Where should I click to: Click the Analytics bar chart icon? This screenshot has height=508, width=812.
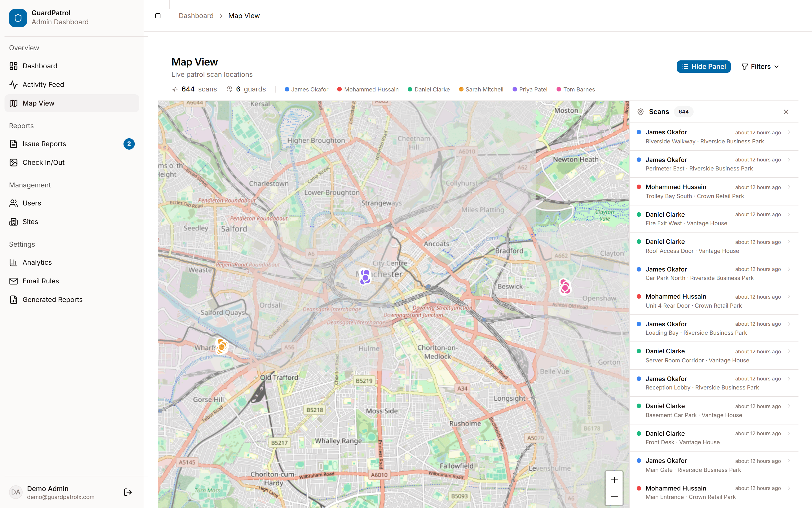point(14,262)
